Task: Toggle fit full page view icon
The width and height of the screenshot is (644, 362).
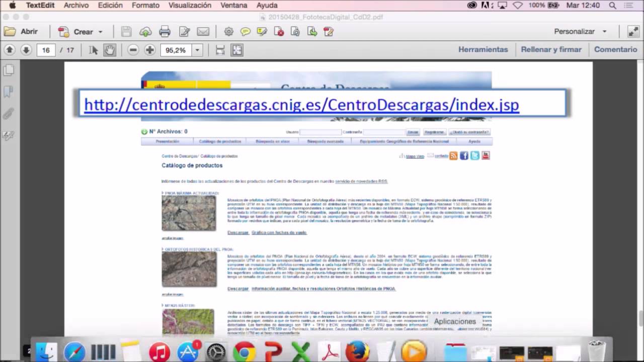Action: (x=237, y=50)
